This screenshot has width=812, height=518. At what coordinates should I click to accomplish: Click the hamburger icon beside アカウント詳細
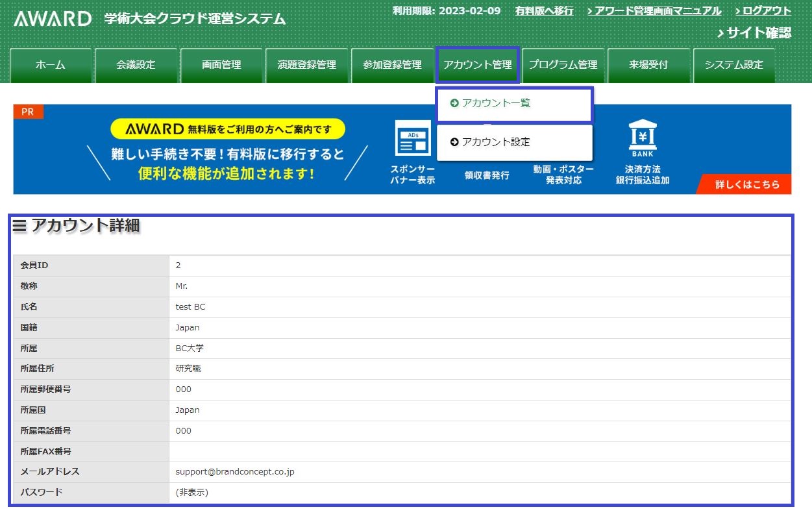pos(20,226)
